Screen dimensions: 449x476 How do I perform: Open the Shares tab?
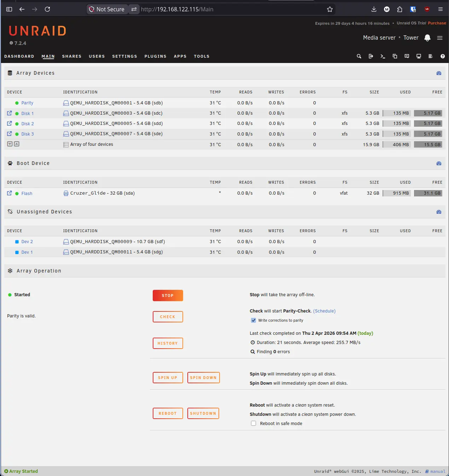pyautogui.click(x=72, y=56)
